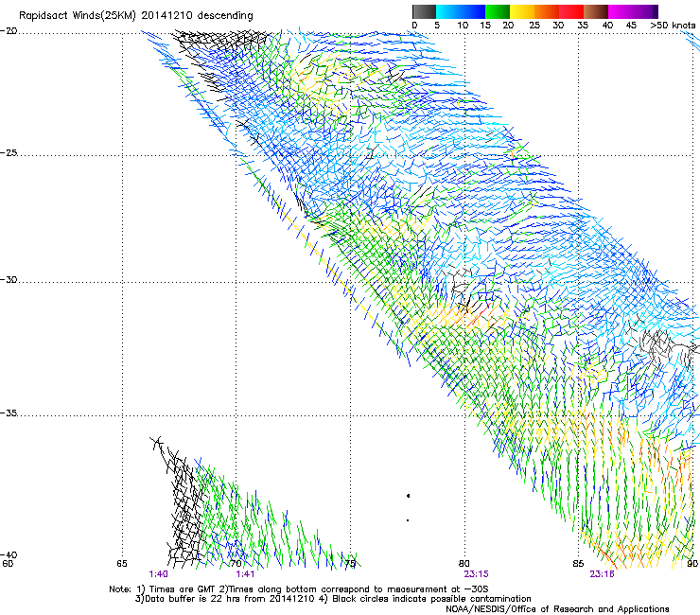Screen dimensions: 700x615
Task: Click the 'Rapidsact Winds(25KM) 20141210 descending' title
Action: coord(135,16)
